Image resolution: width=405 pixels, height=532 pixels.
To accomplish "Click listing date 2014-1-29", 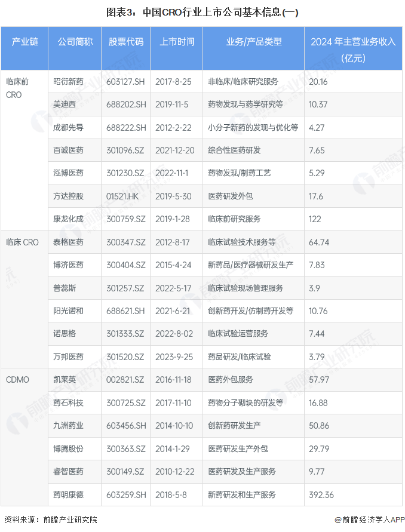I will click(x=173, y=448).
